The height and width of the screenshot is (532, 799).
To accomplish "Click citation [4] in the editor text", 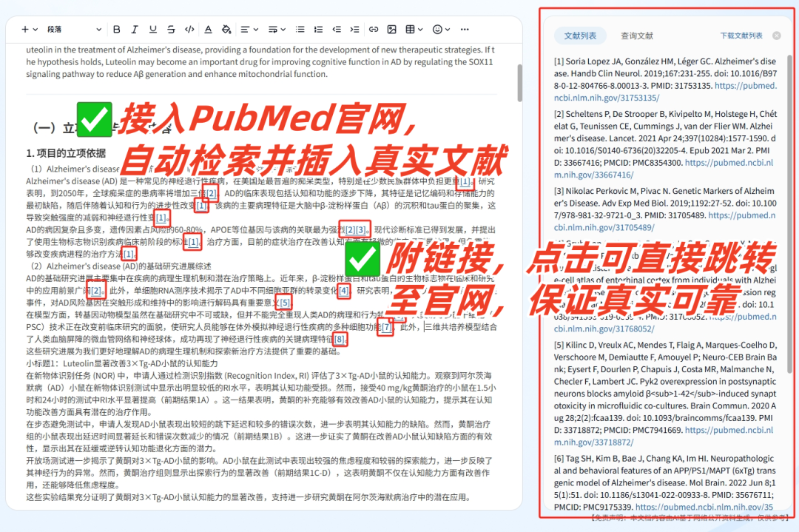I will coord(344,291).
